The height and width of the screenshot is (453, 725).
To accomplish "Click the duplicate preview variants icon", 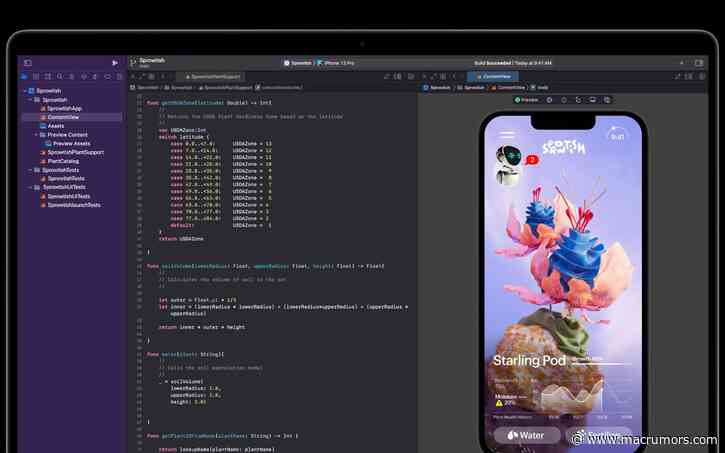I will coord(607,100).
